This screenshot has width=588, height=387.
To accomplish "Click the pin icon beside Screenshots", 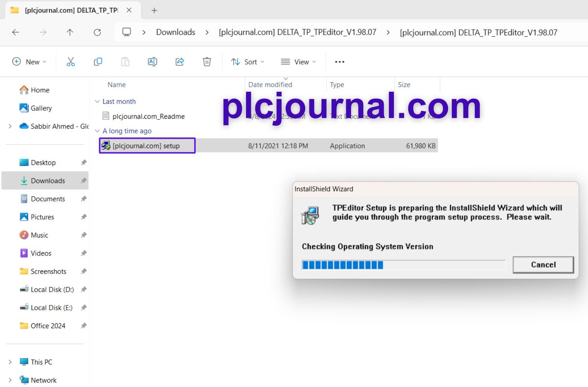I will tap(84, 271).
